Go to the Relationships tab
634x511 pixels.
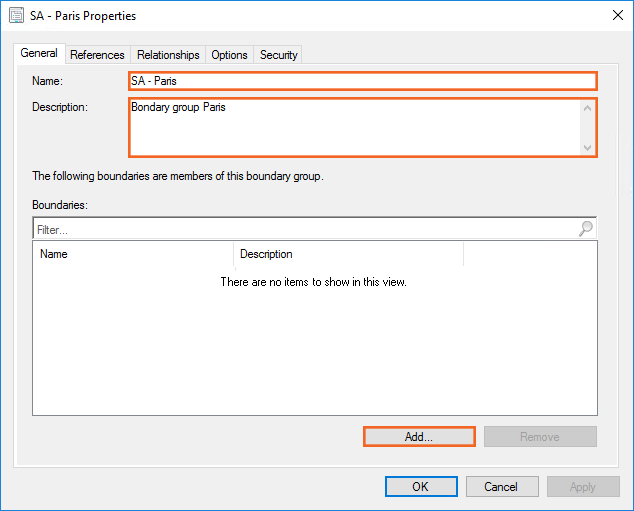coord(168,55)
